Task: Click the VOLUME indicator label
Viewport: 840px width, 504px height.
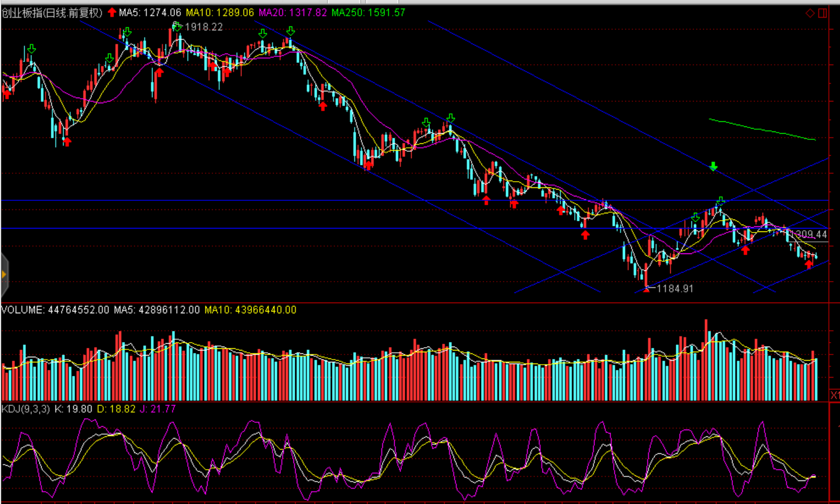Action: [55, 310]
